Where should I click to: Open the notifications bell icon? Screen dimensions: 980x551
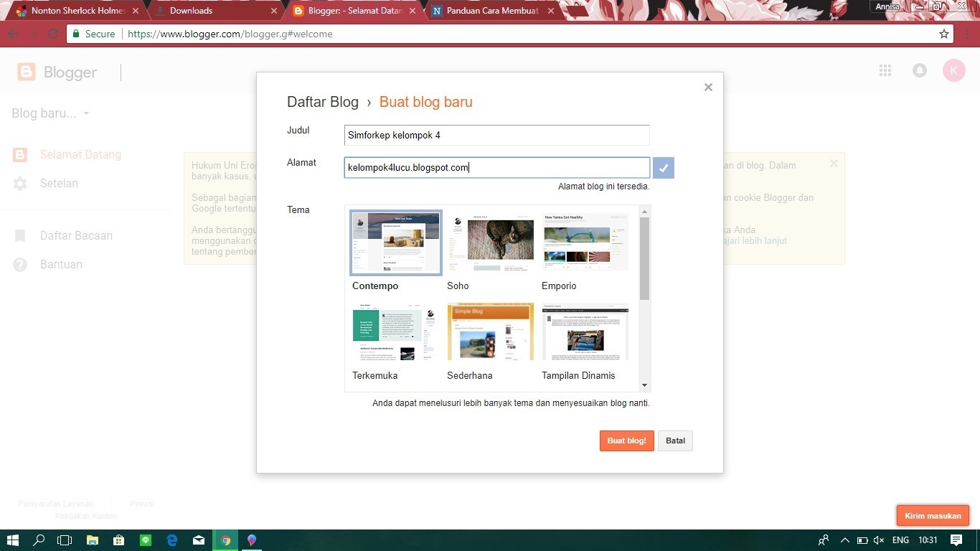click(x=919, y=70)
